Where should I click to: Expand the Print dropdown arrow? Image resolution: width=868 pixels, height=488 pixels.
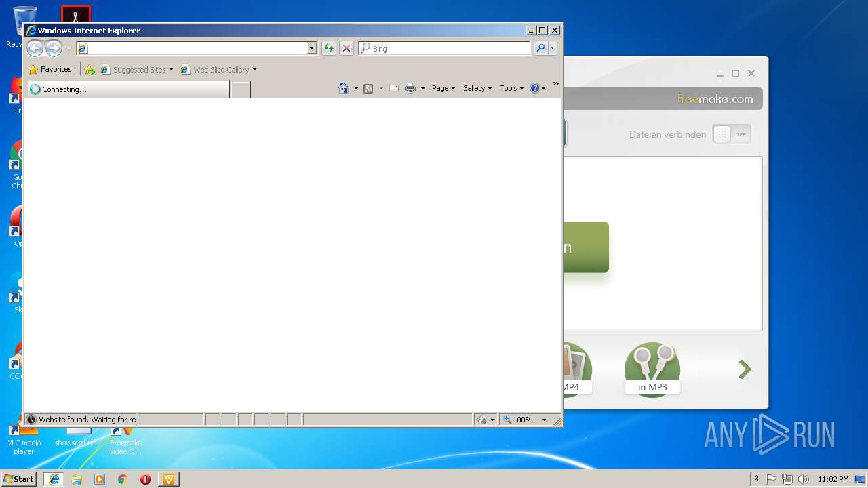coord(422,89)
